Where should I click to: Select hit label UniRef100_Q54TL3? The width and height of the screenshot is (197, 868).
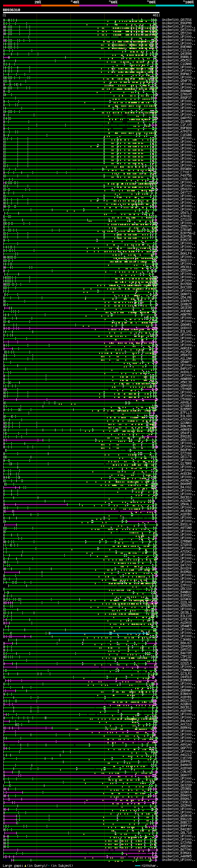tap(177, 213)
